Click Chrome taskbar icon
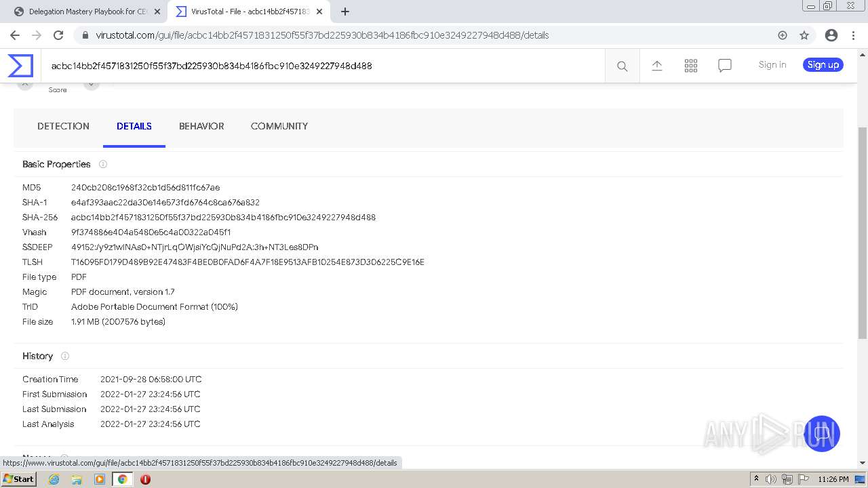The image size is (868, 488). click(122, 479)
